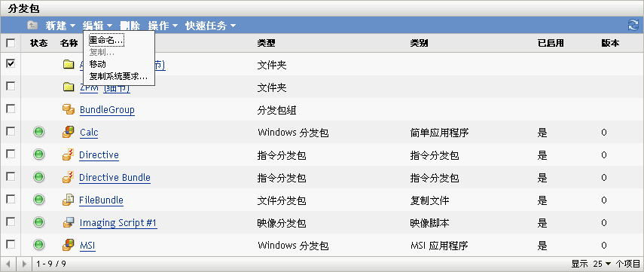Select the FileBundle checkbox
Screen dimensions: 644x272
coord(11,199)
